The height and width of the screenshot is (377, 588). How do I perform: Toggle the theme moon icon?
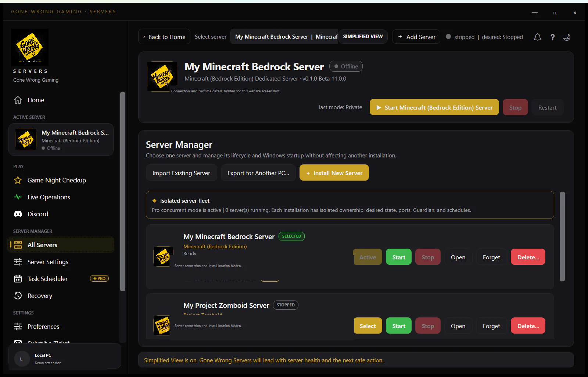tap(567, 37)
